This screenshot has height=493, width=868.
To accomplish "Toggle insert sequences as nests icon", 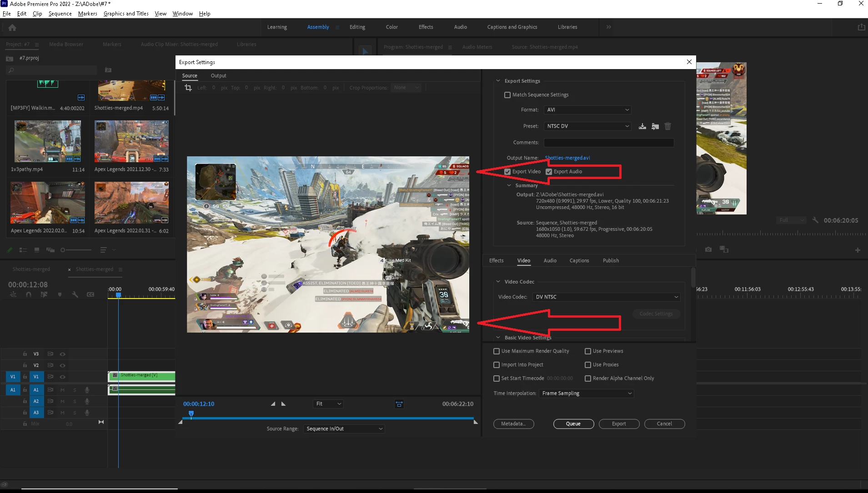I will (x=13, y=294).
